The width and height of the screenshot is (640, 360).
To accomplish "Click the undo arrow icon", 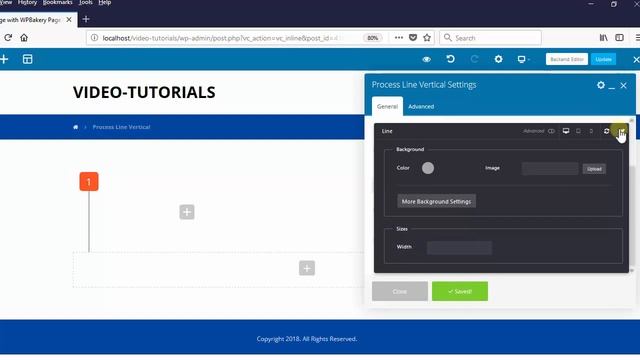I will click(451, 59).
